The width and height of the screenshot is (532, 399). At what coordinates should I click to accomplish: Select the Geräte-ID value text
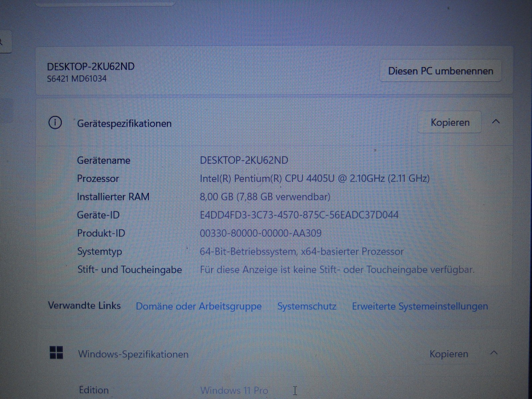[x=299, y=215]
